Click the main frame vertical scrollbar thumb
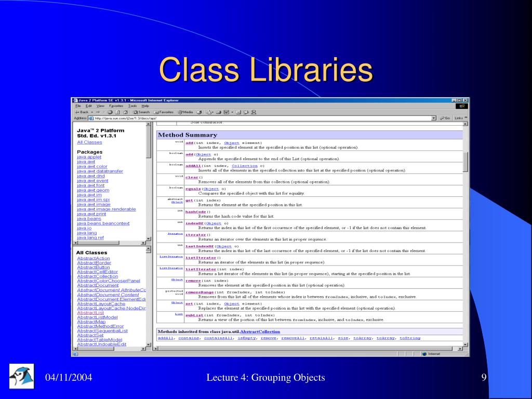 (x=465, y=162)
